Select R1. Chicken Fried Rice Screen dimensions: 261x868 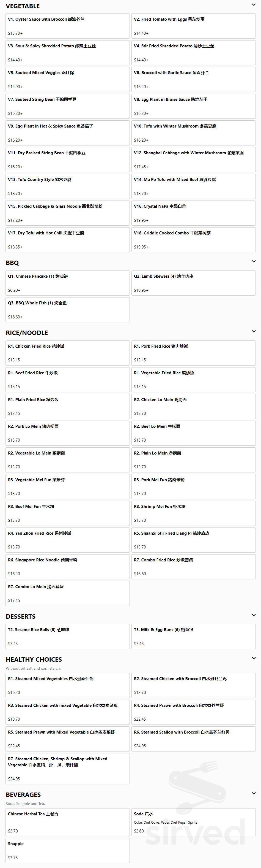pos(68,353)
